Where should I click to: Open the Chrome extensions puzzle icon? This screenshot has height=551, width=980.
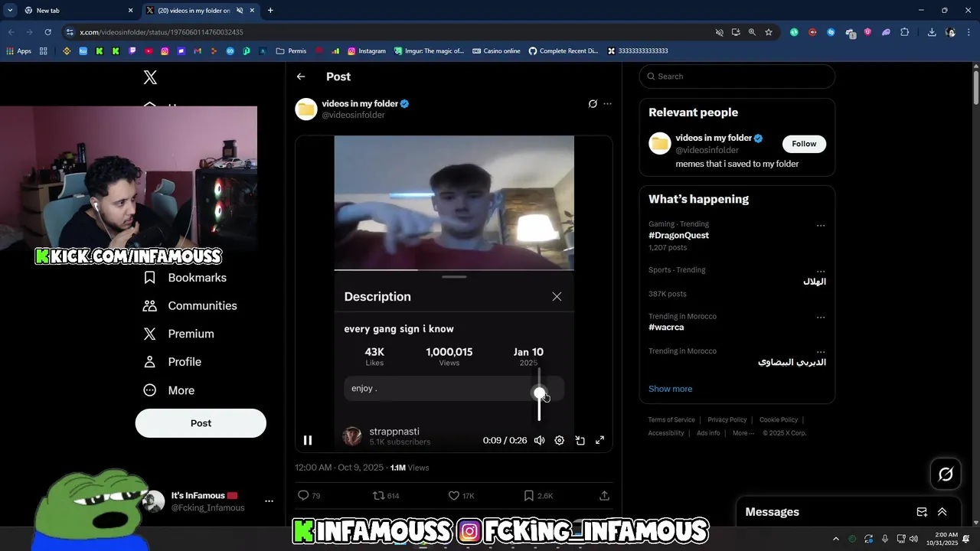(x=904, y=32)
